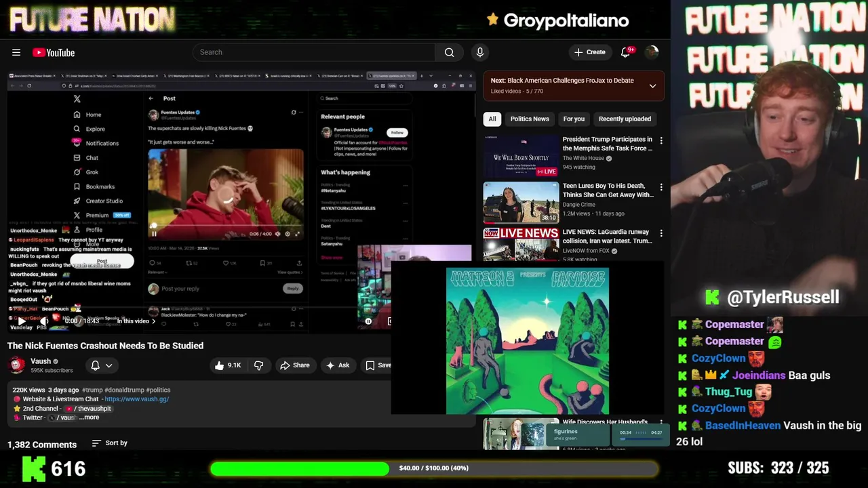Click the tweet repost icon
The width and height of the screenshot is (868, 488).
190,263
